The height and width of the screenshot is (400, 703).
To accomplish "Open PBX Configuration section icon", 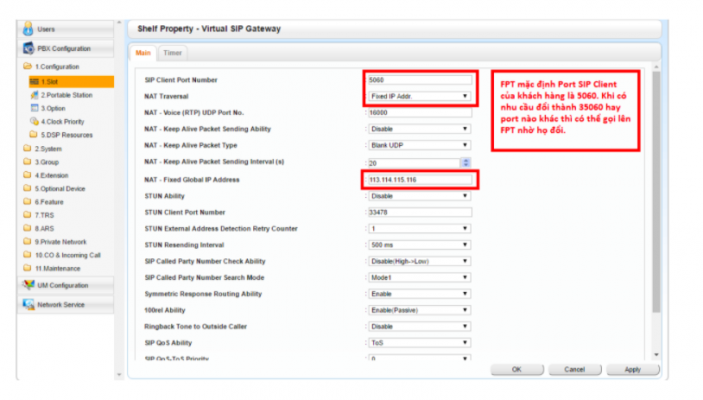I will pos(27,48).
